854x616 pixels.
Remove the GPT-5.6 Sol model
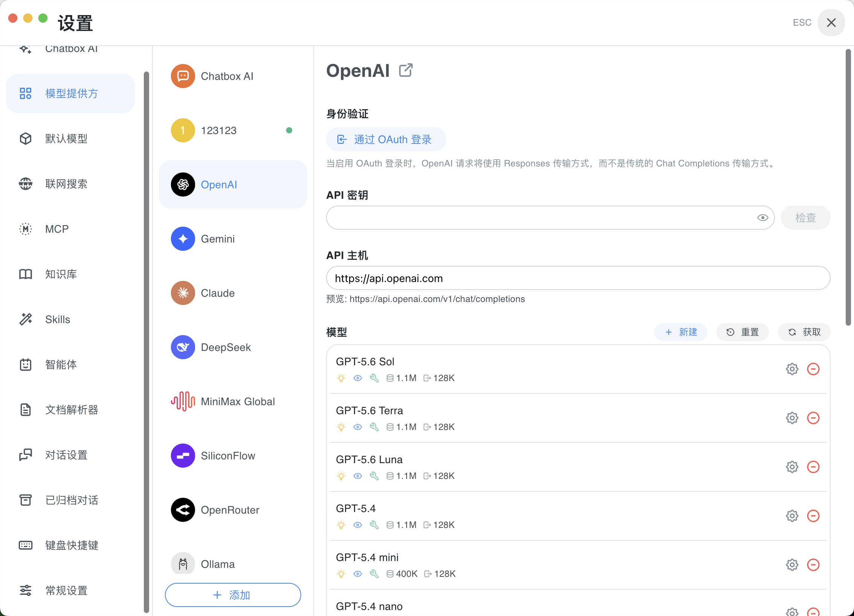point(813,369)
